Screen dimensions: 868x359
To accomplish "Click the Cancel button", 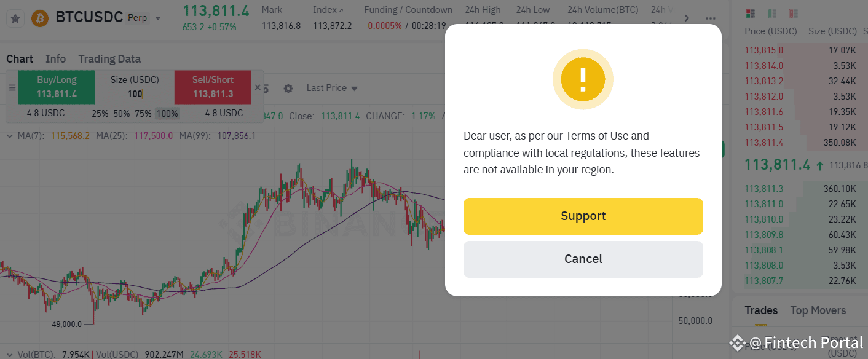I will (583, 259).
